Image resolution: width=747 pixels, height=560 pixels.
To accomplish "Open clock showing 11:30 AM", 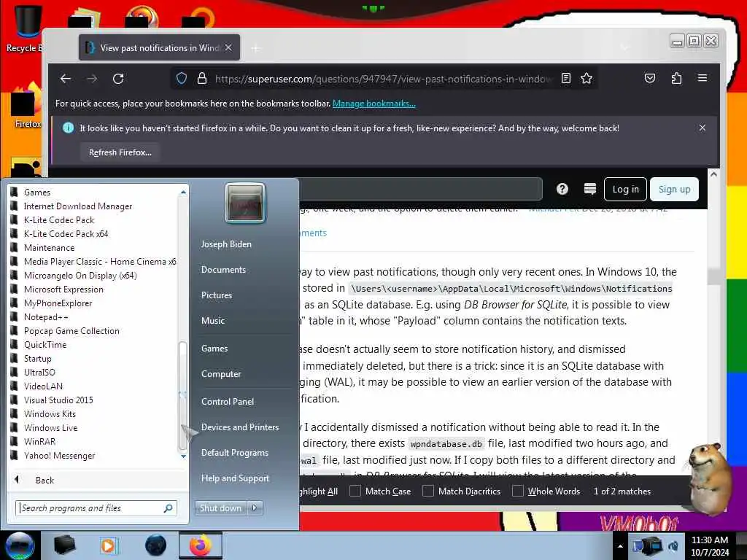I will tap(709, 546).
